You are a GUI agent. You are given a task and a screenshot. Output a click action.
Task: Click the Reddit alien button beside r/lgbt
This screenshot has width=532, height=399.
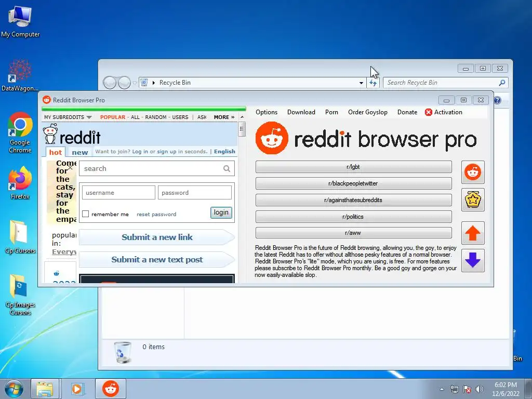point(473,172)
